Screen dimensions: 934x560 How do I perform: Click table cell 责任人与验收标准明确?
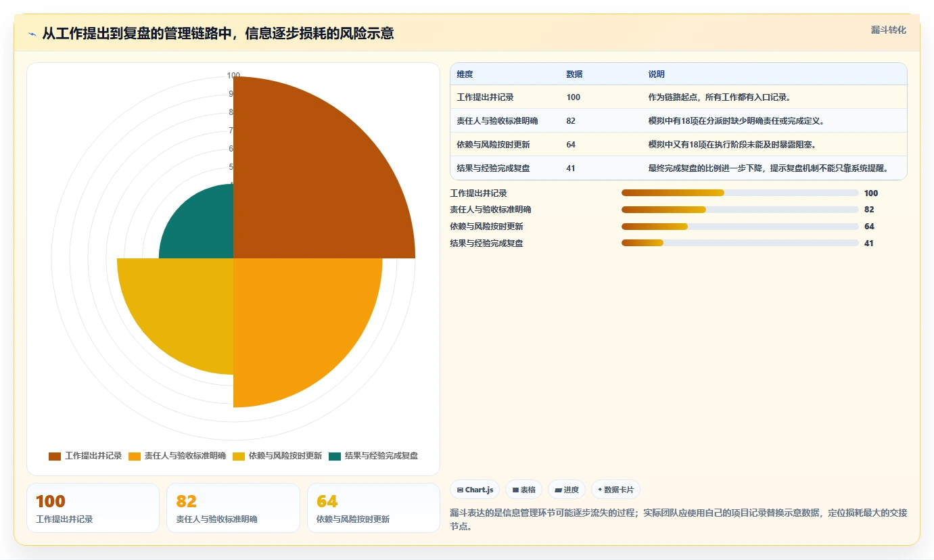[x=497, y=121]
